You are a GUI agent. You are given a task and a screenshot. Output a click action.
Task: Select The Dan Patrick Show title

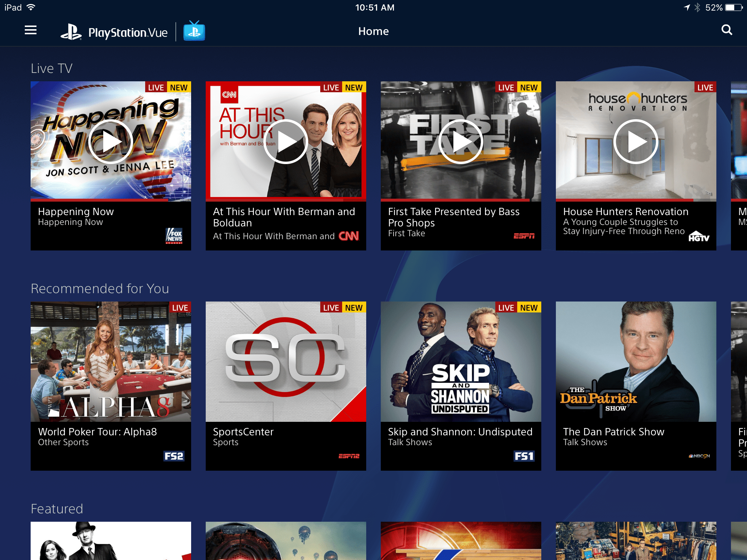pos(614,432)
